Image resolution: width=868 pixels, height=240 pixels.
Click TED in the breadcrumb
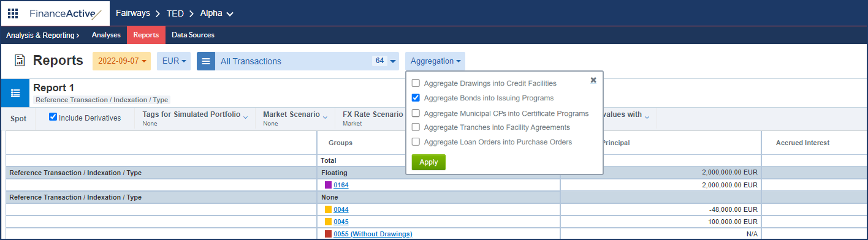click(175, 13)
